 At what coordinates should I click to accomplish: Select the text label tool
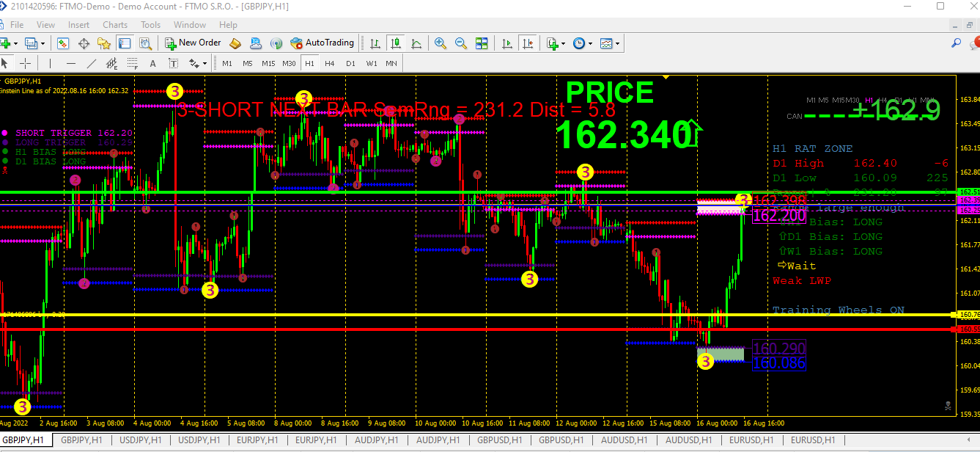tap(174, 63)
